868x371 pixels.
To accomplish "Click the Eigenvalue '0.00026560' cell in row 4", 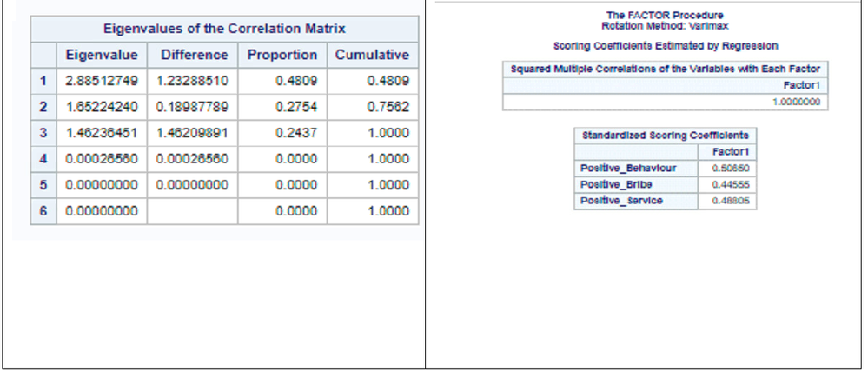I will (102, 159).
